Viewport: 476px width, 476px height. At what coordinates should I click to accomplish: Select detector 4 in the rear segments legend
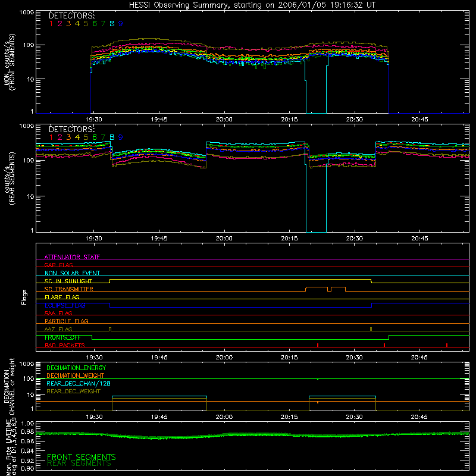point(77,137)
